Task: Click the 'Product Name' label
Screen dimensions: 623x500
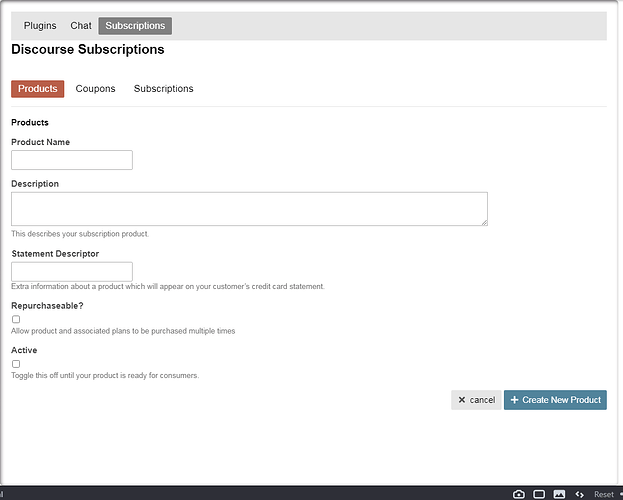Action: tap(41, 142)
